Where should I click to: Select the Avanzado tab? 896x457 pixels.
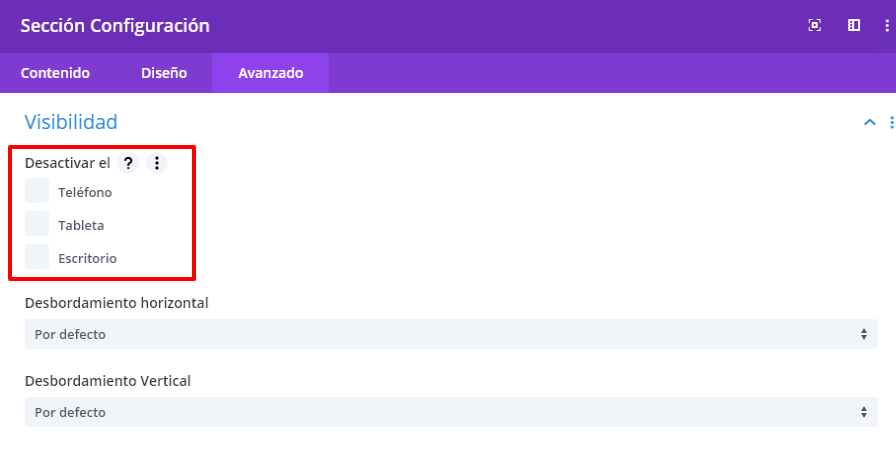pos(270,73)
